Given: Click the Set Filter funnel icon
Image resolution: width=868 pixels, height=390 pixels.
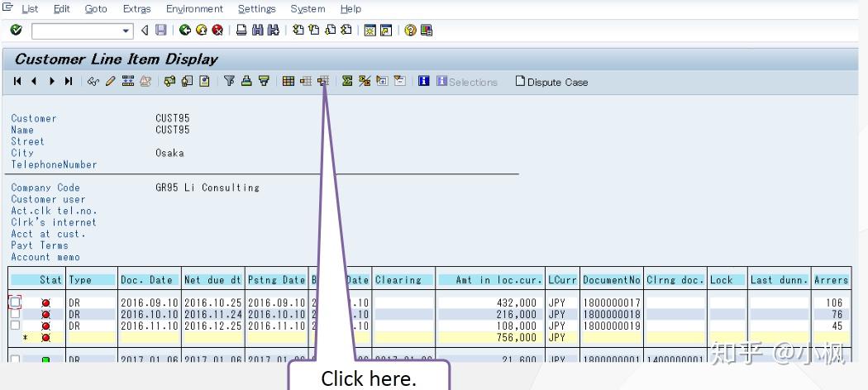Looking at the screenshot, I should (229, 81).
